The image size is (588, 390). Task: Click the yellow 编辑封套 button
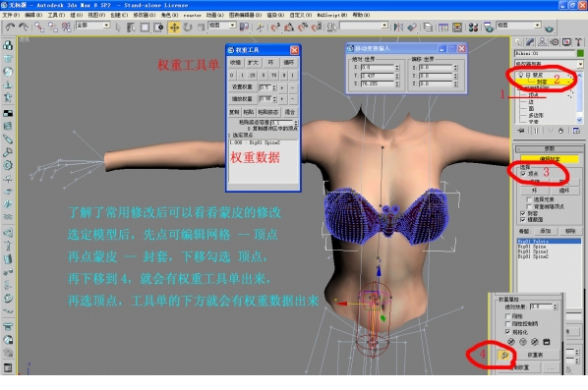pyautogui.click(x=550, y=158)
